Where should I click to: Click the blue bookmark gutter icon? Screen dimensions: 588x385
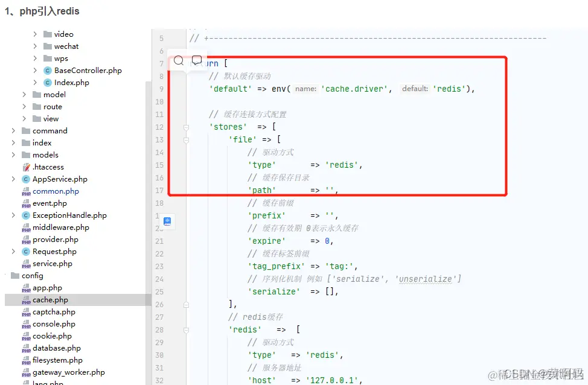[167, 221]
